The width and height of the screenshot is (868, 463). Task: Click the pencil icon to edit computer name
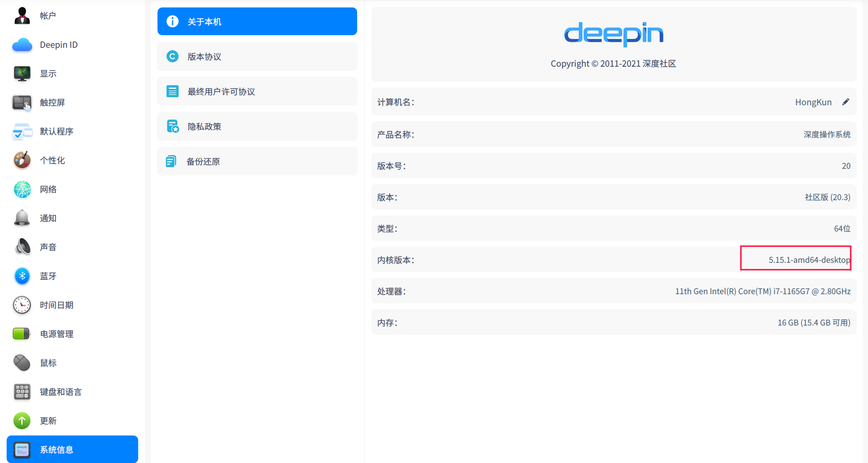pyautogui.click(x=845, y=102)
